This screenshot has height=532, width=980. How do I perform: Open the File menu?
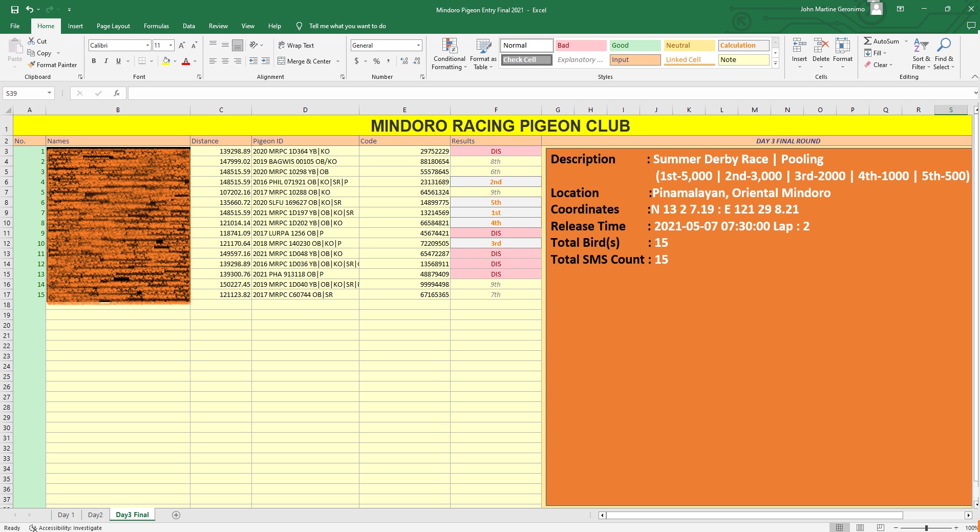pos(15,26)
